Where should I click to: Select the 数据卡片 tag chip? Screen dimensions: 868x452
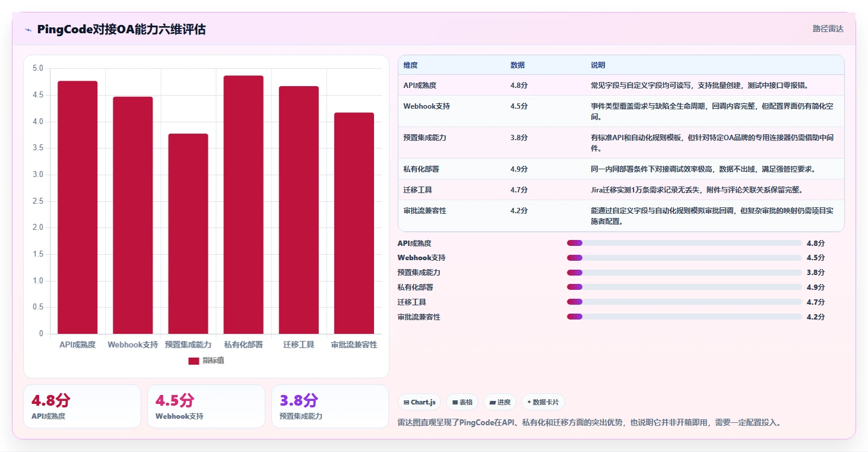543,402
